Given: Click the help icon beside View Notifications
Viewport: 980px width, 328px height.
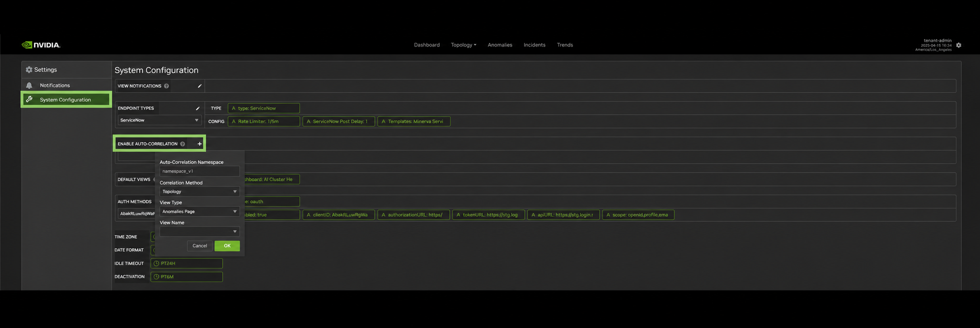Looking at the screenshot, I should [167, 86].
